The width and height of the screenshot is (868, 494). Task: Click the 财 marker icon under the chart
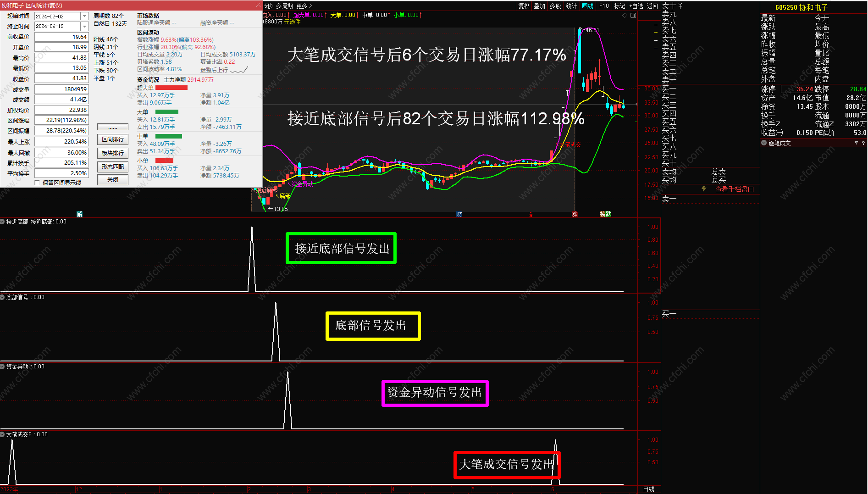pyautogui.click(x=459, y=214)
